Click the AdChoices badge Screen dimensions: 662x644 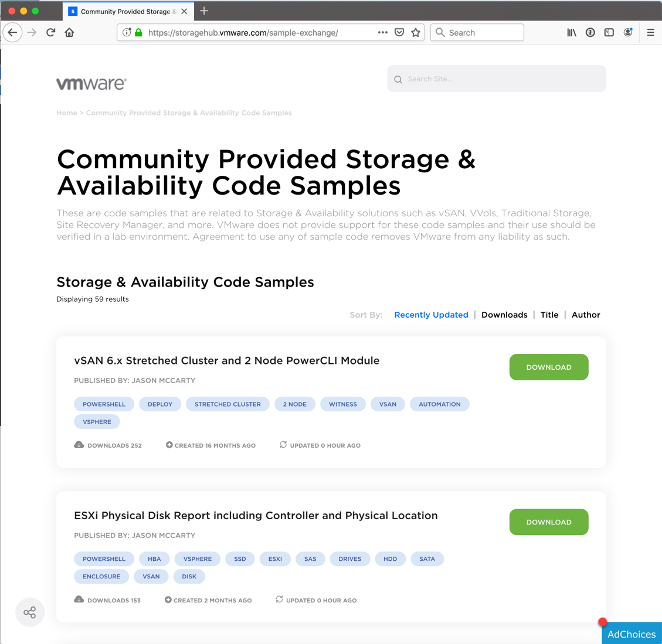pos(632,634)
